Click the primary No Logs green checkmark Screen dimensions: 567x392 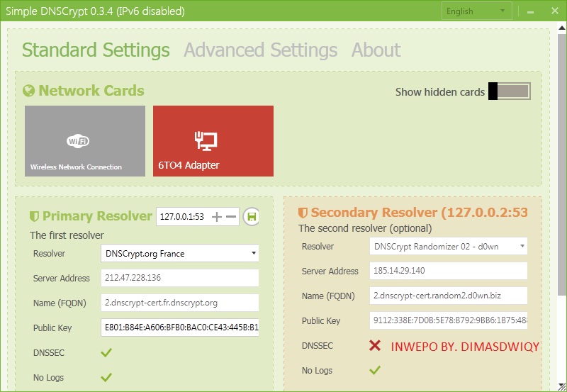(106, 377)
